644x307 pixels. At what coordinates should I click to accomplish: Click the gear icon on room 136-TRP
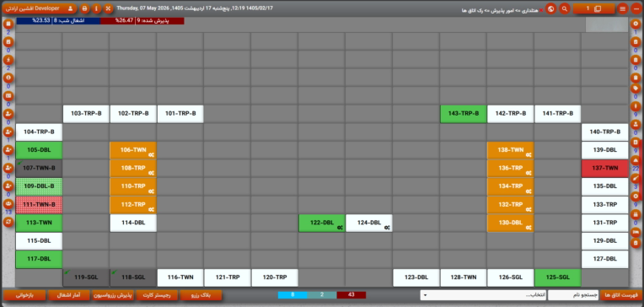[x=529, y=173]
